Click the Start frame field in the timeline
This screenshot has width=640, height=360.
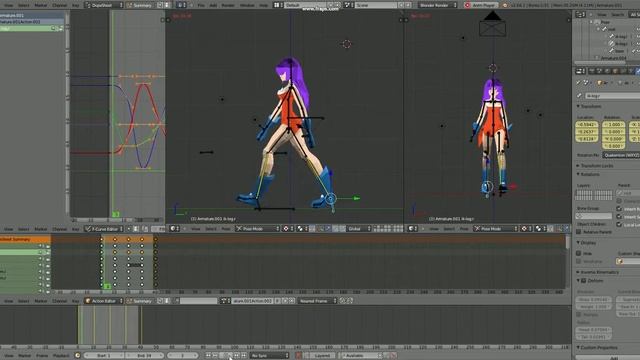pyautogui.click(x=104, y=356)
